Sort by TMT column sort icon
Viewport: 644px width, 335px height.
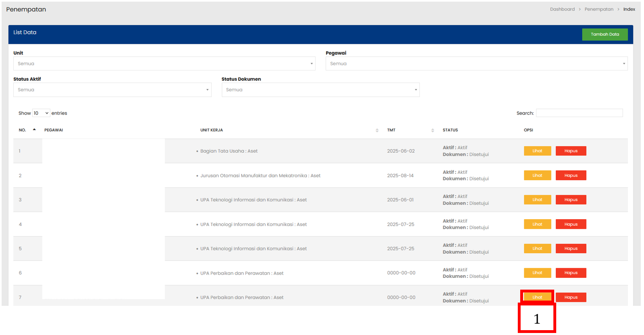pyautogui.click(x=432, y=130)
